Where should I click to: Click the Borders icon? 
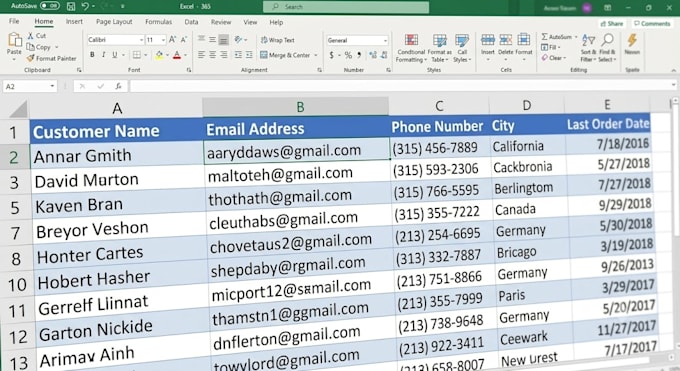click(x=137, y=55)
